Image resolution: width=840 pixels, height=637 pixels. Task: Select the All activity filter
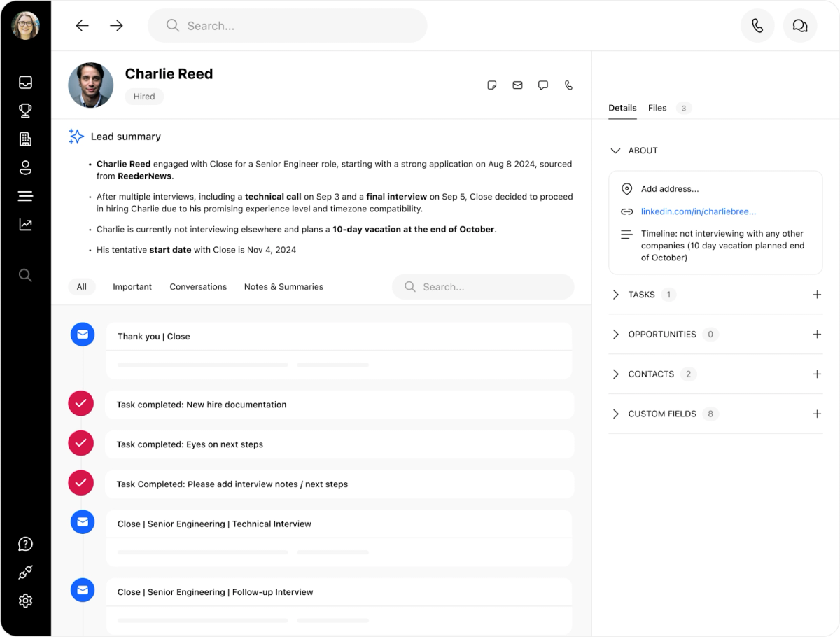82,287
